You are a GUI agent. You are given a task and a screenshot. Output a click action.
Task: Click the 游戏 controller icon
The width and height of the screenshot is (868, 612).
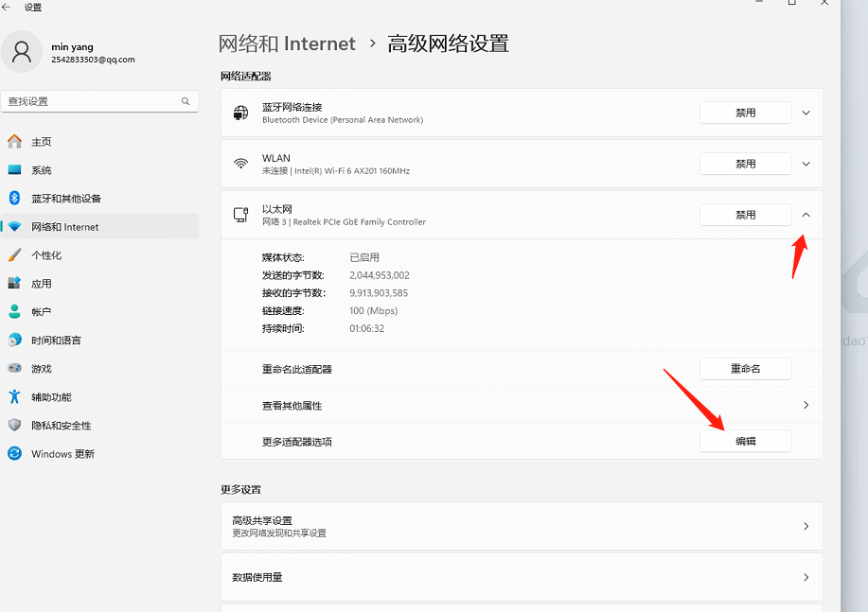click(14, 369)
